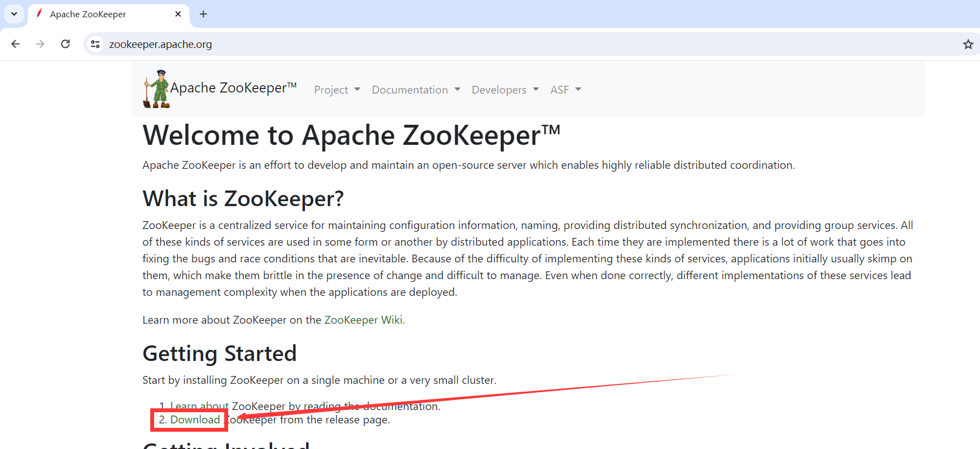Click the What is ZooKeeper? heading
Screen dimensions: 980x449
click(243, 199)
